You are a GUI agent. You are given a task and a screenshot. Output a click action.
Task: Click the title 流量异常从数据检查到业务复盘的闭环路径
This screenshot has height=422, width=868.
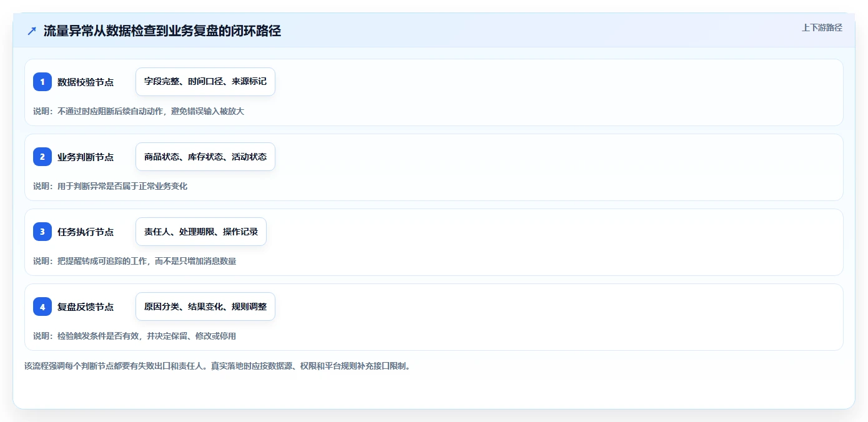point(162,31)
